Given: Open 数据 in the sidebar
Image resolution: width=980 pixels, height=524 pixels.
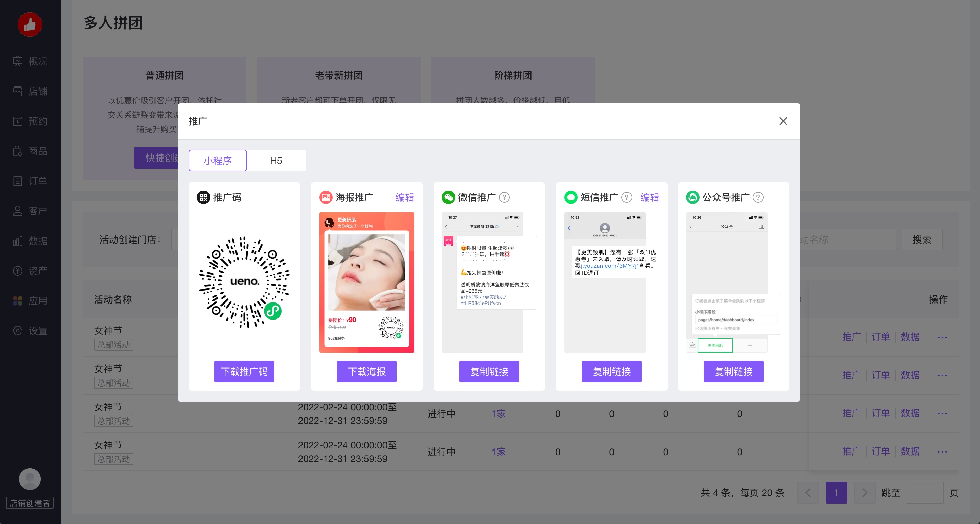Looking at the screenshot, I should pos(30,241).
